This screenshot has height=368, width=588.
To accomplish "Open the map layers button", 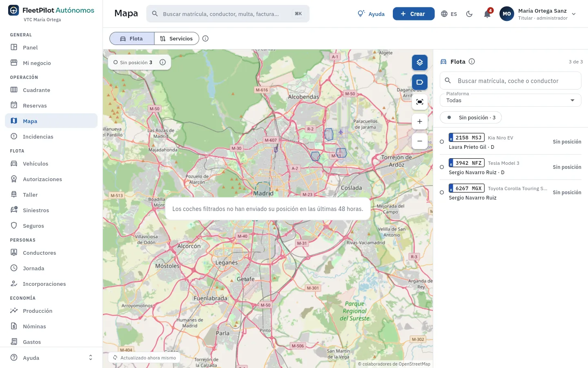I will (x=420, y=63).
